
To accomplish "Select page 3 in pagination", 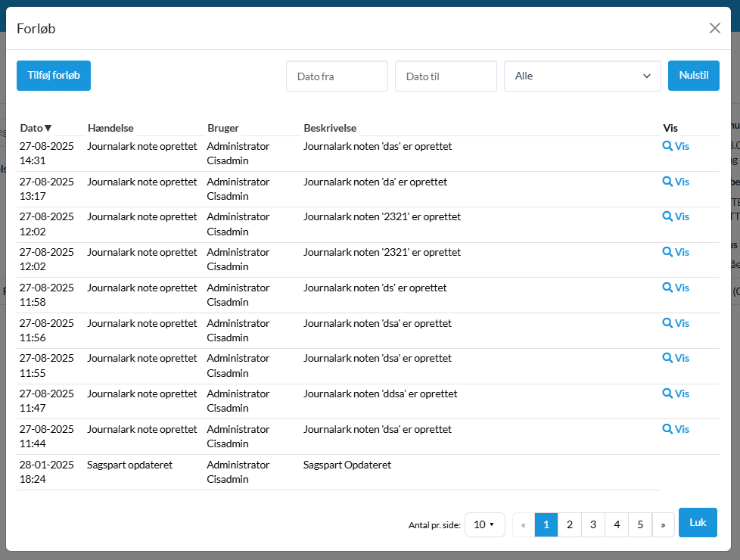I will pos(592,524).
